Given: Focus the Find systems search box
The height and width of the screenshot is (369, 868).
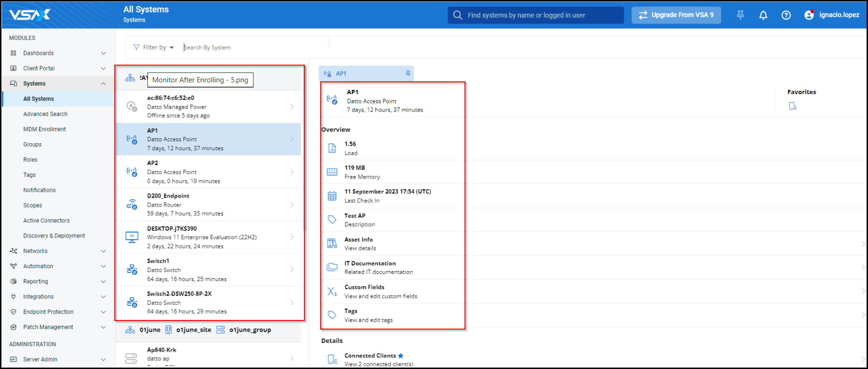Looking at the screenshot, I should [536, 15].
